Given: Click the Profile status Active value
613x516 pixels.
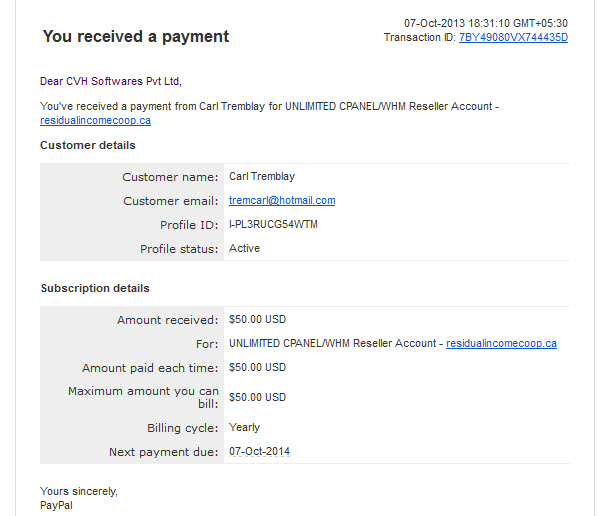Looking at the screenshot, I should (x=244, y=248).
